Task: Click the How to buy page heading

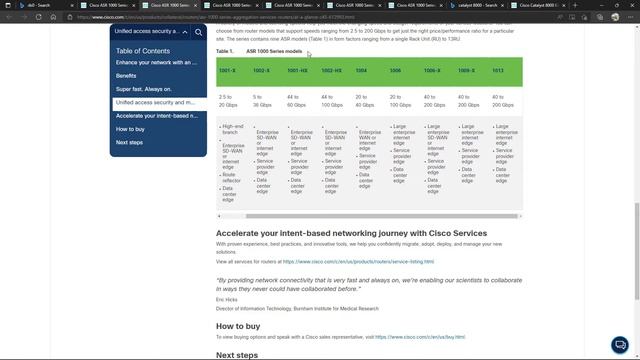Action: (238, 327)
